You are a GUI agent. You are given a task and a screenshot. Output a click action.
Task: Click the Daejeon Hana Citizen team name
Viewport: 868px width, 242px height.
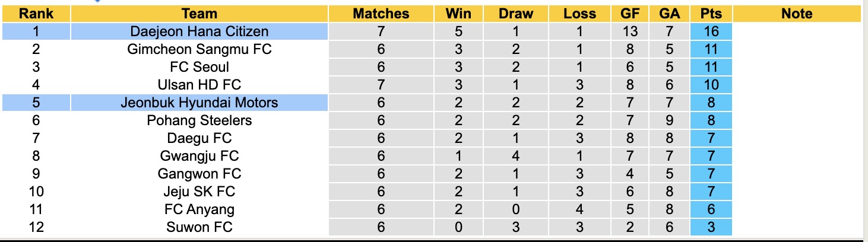[x=199, y=31]
